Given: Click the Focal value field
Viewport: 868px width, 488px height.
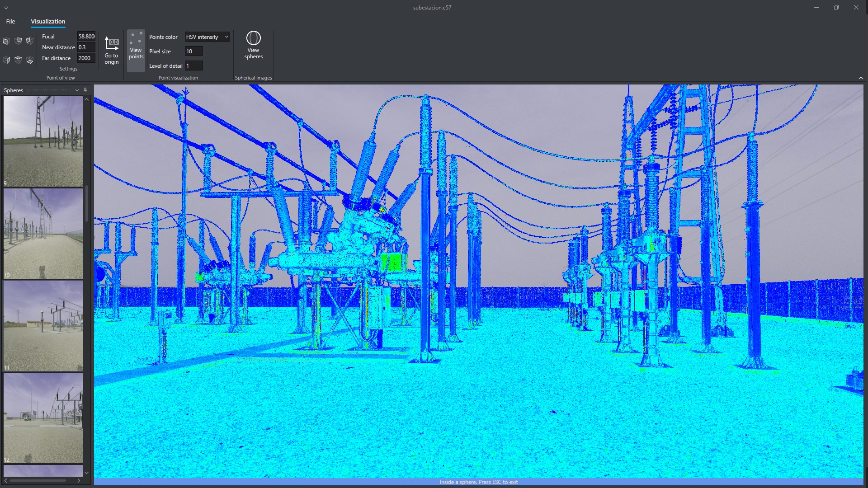Looking at the screenshot, I should click(86, 37).
